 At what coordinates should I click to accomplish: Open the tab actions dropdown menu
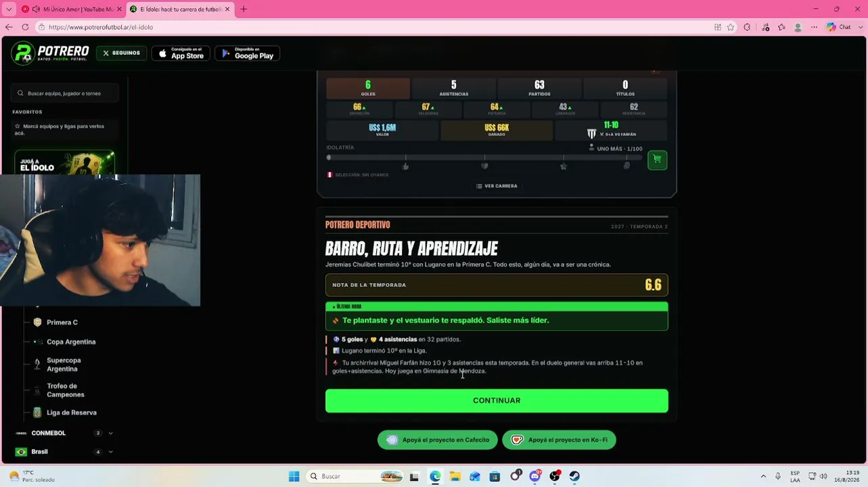(x=8, y=9)
